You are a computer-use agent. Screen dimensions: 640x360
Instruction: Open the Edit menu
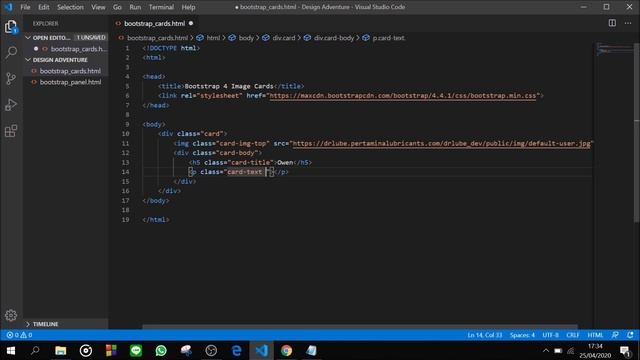tap(44, 7)
